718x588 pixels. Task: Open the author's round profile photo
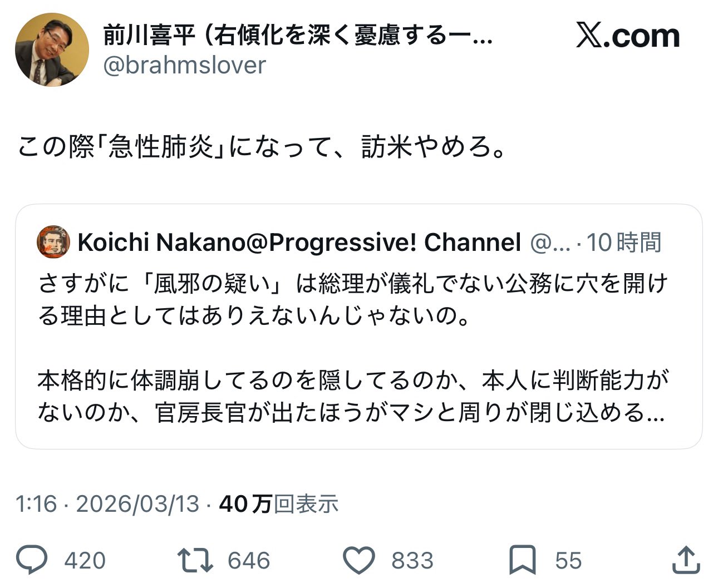52,50
